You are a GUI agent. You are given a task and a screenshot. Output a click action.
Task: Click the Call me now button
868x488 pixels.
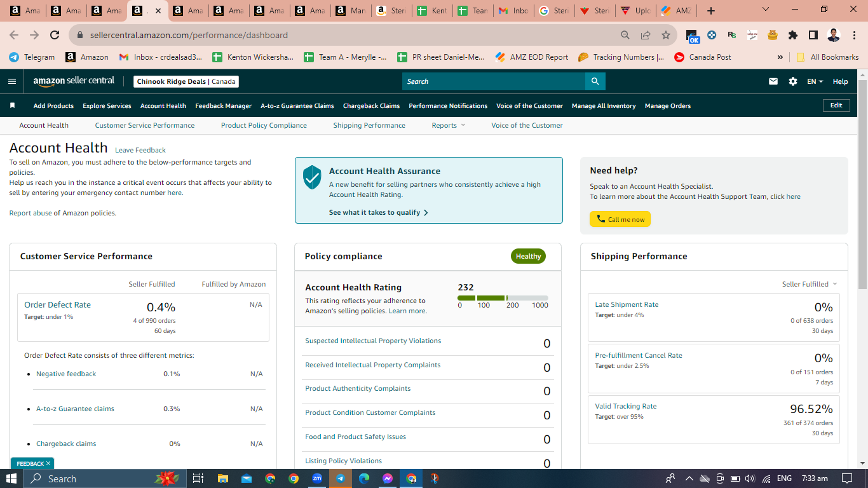click(x=620, y=219)
